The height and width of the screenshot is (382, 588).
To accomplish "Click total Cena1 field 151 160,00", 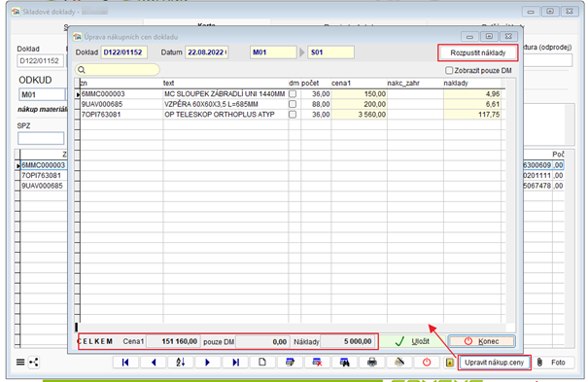I will (173, 341).
